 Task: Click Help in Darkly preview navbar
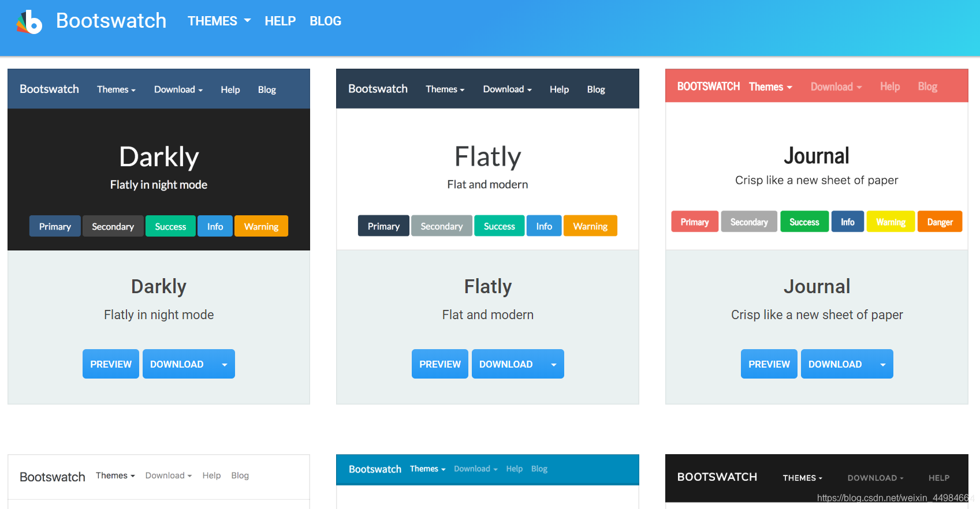click(x=230, y=89)
